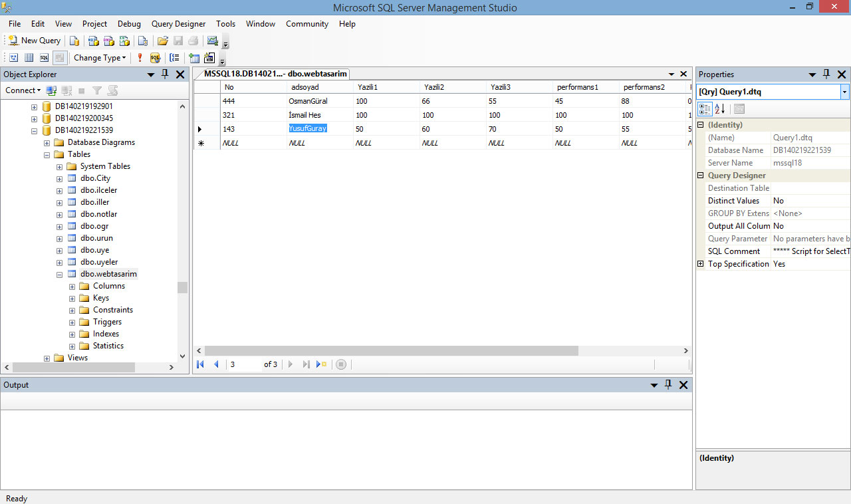Open the Object Explorer window position menu

pos(151,74)
